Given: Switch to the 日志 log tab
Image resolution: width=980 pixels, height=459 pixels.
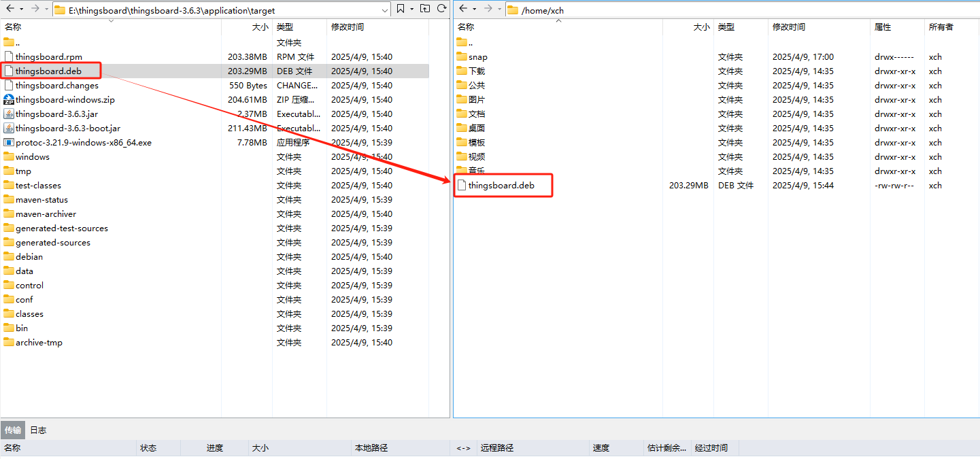Looking at the screenshot, I should [x=37, y=430].
